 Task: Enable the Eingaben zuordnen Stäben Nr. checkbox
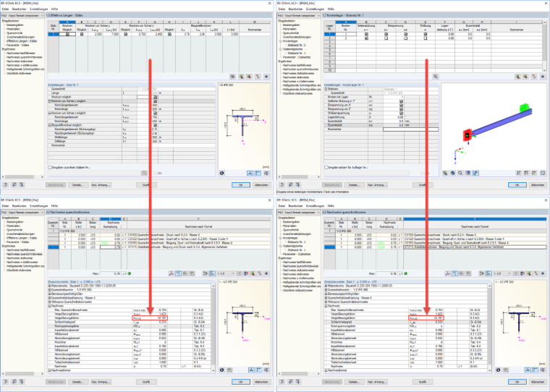click(50, 168)
